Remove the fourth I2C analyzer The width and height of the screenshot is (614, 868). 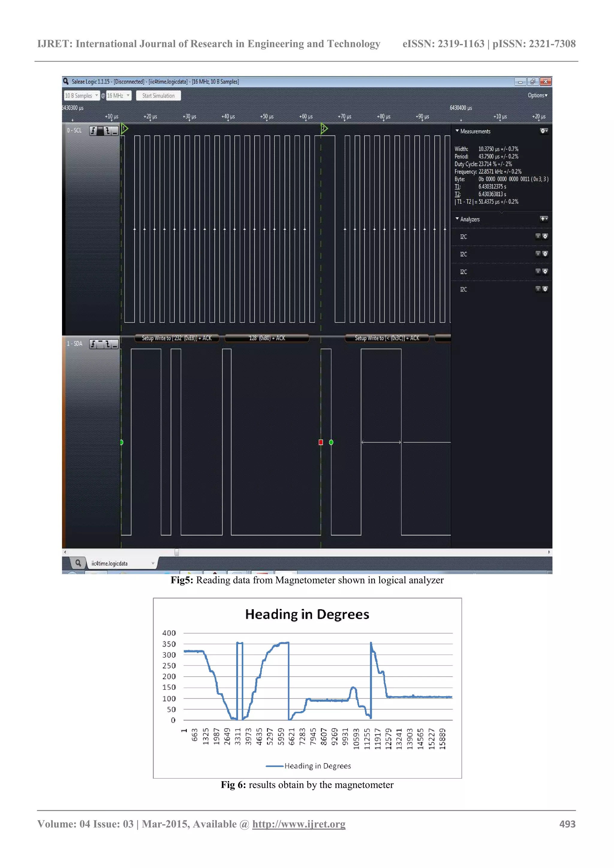(538, 289)
